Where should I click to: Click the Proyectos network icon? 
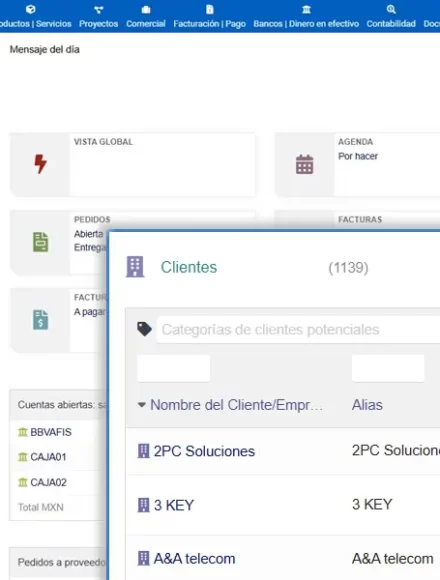coord(98,10)
